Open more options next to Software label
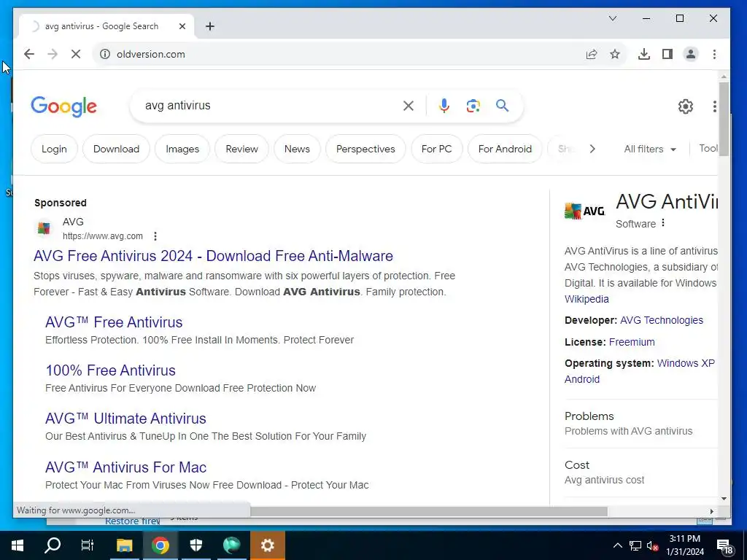The width and height of the screenshot is (747, 560). point(663,223)
